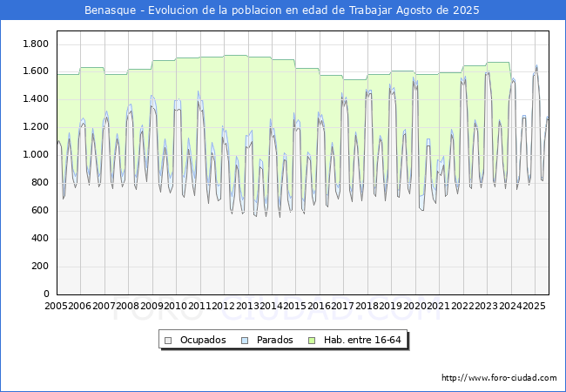Select the Parados legend label
Image resolution: width=566 pixels, height=392 pixels.
(273, 340)
